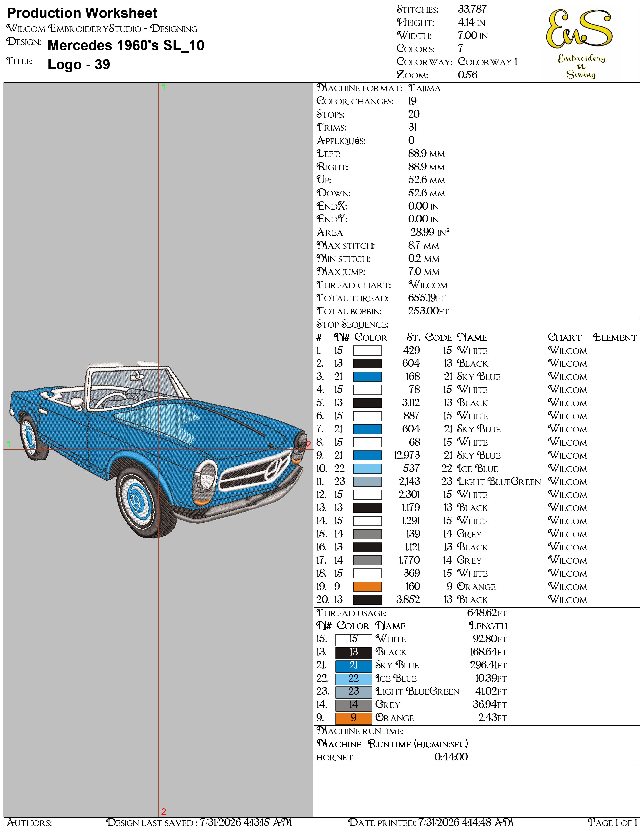Click the Thread Usage swatch numbered 15
644x834 pixels.
pyautogui.click(x=354, y=640)
